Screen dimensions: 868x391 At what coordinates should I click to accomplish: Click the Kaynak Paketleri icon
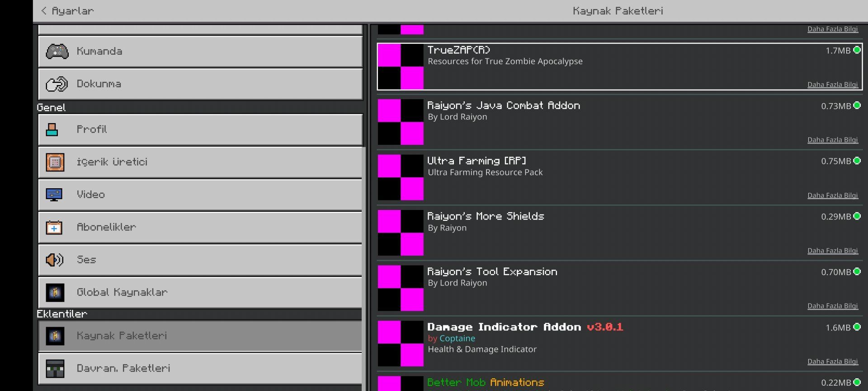(x=55, y=336)
